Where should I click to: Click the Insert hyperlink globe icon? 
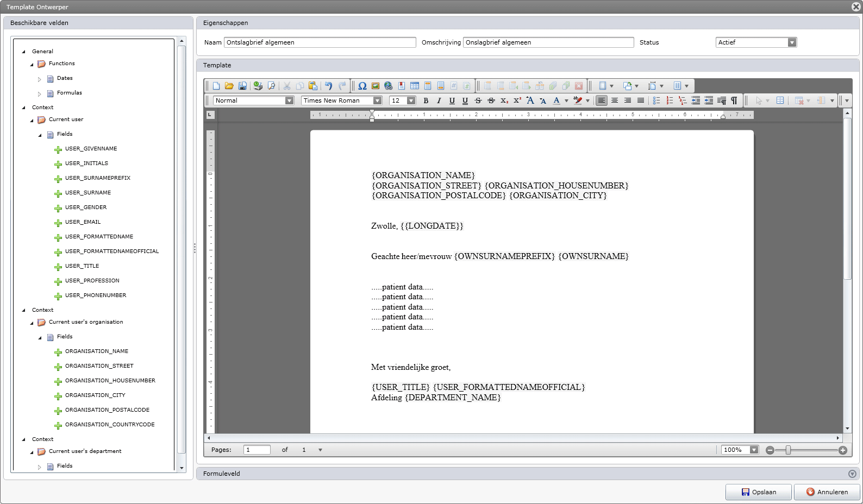coord(388,86)
